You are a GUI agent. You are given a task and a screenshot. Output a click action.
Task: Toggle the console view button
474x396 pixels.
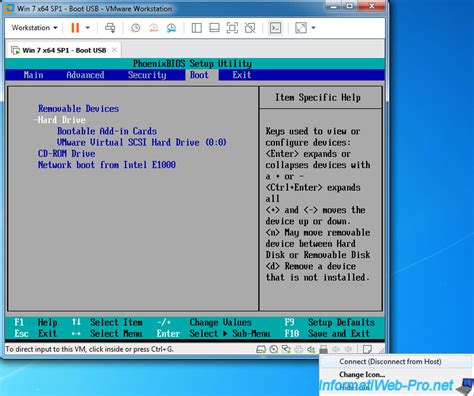[275, 28]
